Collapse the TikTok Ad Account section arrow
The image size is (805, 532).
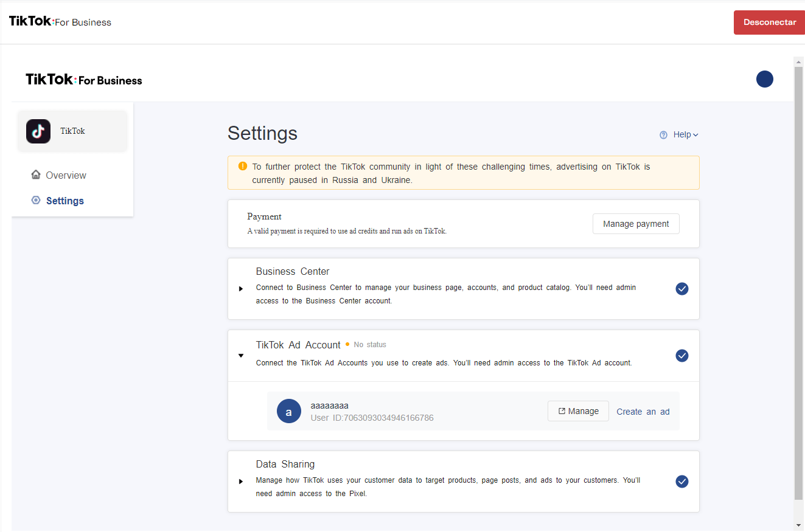241,356
